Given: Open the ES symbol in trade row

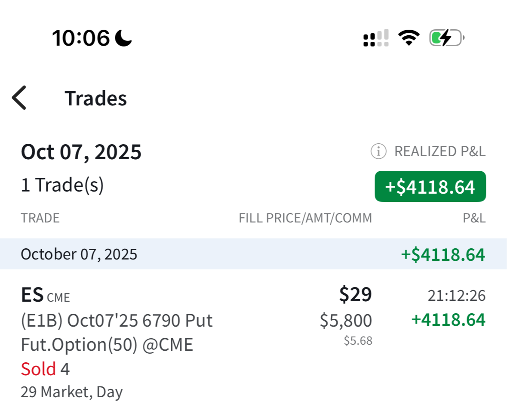Looking at the screenshot, I should click(33, 295).
